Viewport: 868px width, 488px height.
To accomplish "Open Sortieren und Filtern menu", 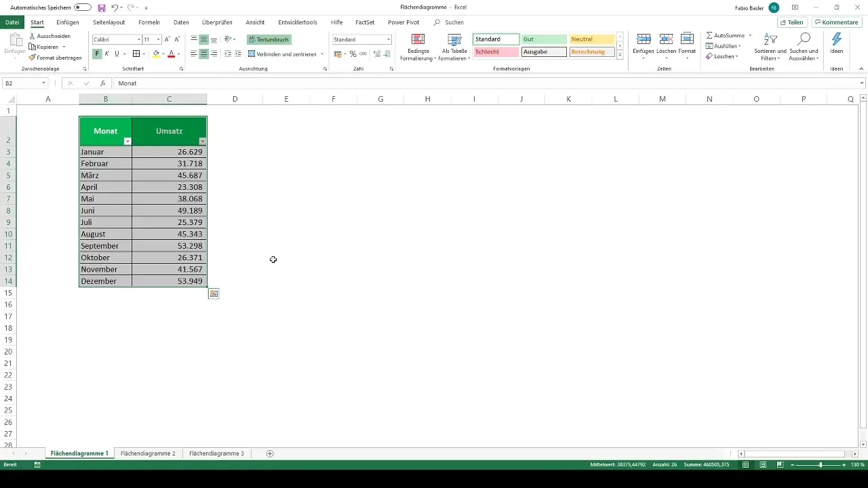I will pyautogui.click(x=770, y=46).
